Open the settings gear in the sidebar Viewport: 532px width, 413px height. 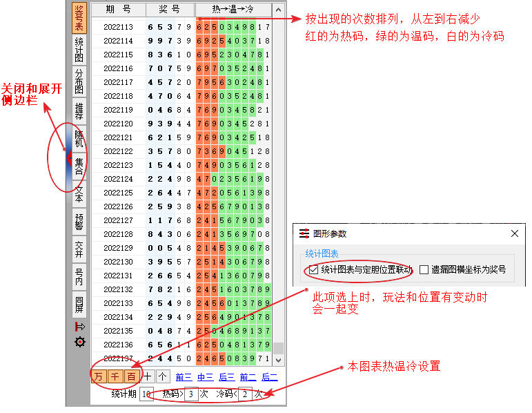[80, 342]
